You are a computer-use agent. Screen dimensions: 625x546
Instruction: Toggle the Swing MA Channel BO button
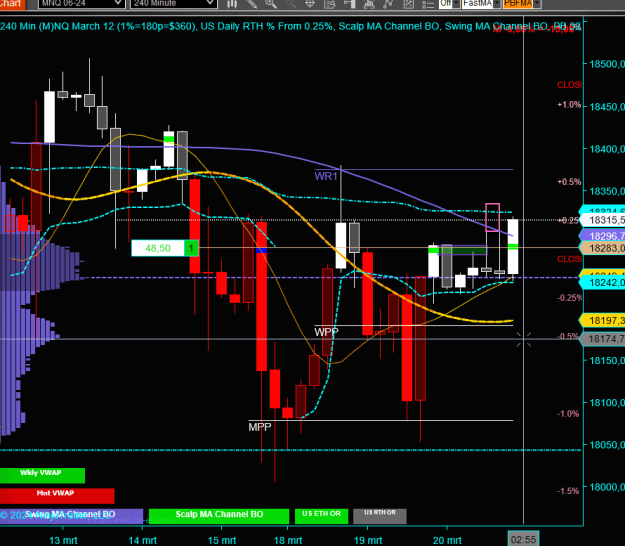click(x=71, y=516)
